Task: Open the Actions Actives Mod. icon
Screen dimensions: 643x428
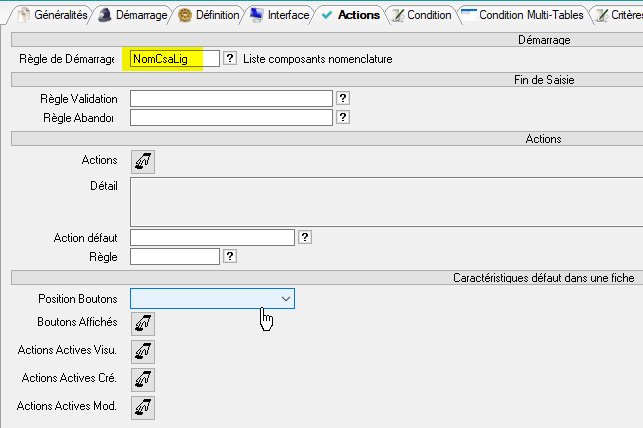Action: click(143, 407)
